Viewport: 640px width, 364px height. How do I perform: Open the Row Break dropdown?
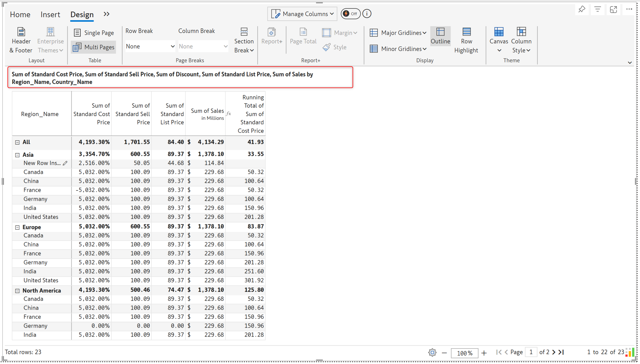click(150, 46)
